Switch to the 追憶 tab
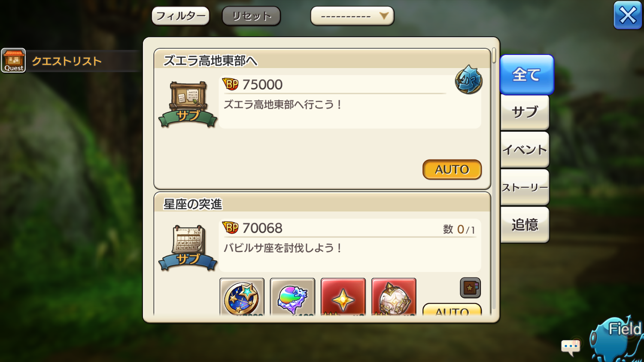Viewport: 644px width, 362px height. 525,225
